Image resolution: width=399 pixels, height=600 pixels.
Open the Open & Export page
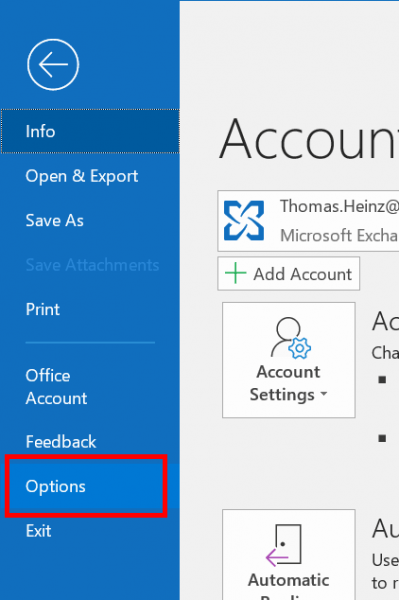tap(81, 176)
